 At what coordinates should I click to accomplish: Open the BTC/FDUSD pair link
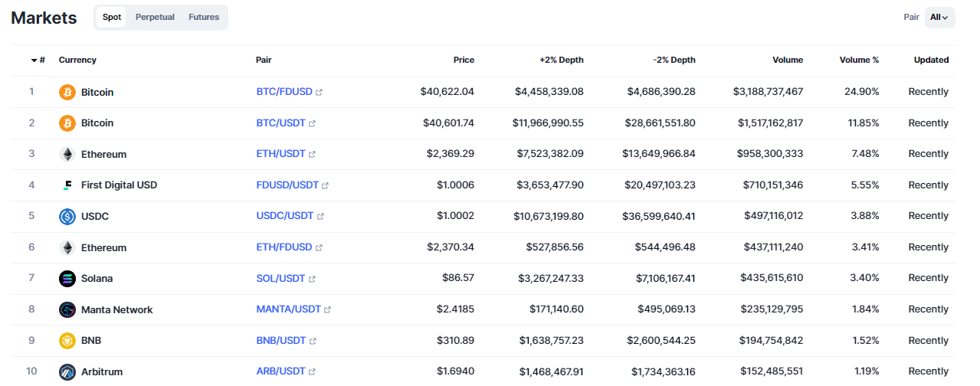click(284, 92)
